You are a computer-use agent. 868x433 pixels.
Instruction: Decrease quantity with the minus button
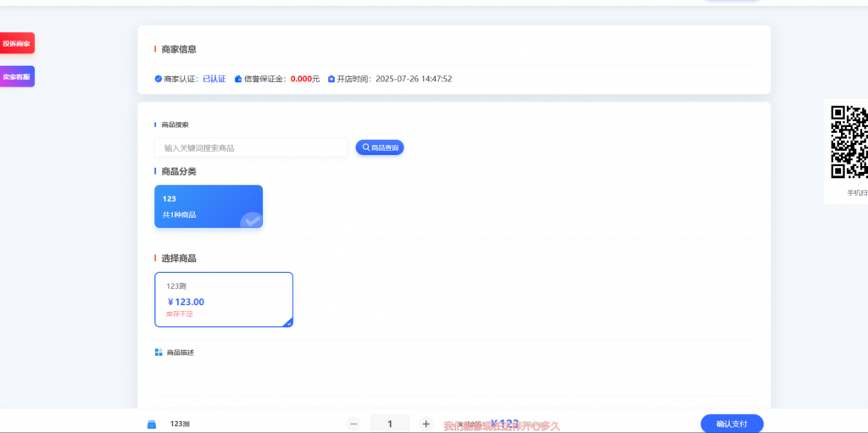(x=354, y=424)
